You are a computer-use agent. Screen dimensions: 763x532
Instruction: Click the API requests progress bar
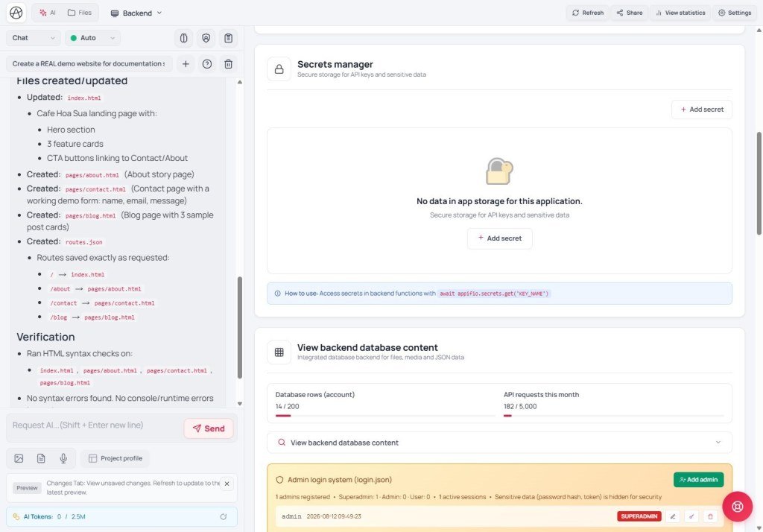[x=613, y=416]
